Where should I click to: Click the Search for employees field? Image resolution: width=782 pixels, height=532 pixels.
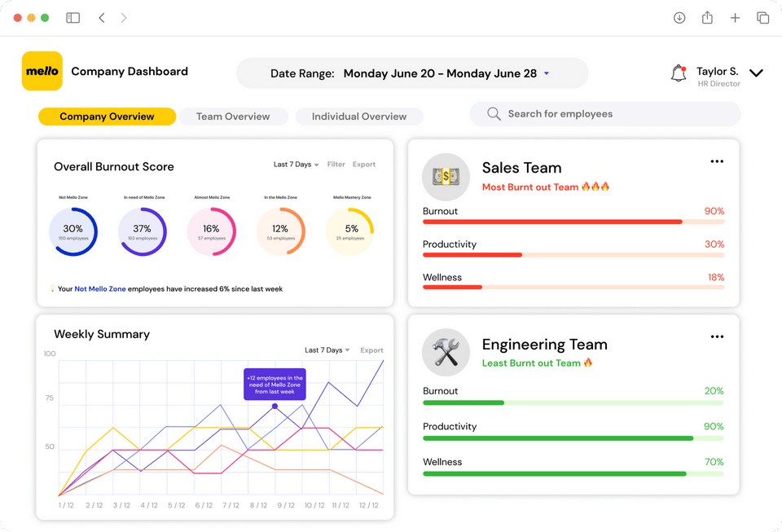[x=605, y=114]
